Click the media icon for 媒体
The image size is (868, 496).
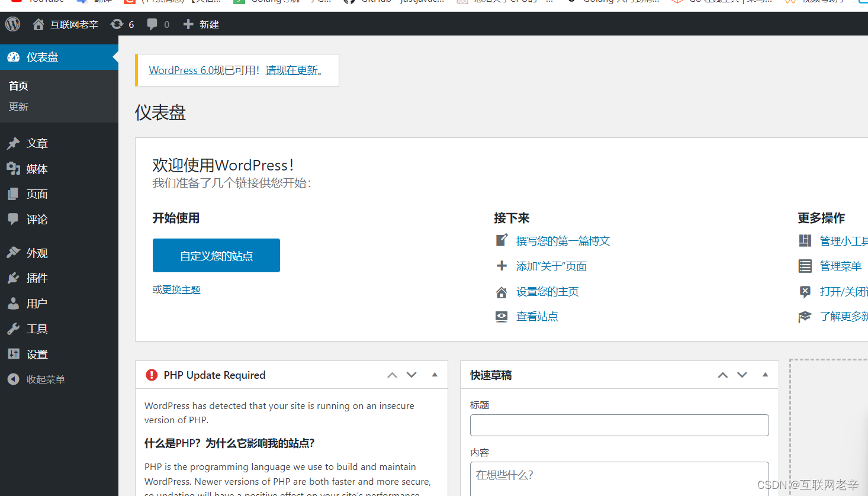click(x=14, y=169)
